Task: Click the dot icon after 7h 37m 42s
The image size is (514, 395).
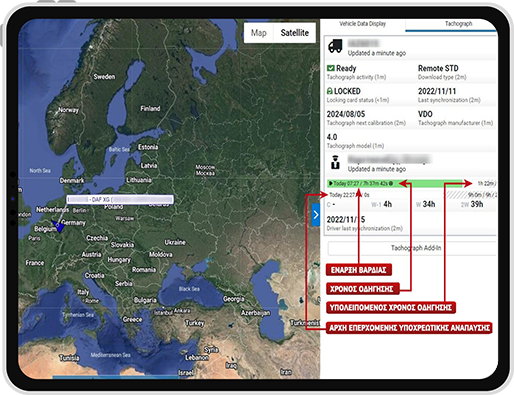Action: pyautogui.click(x=391, y=183)
